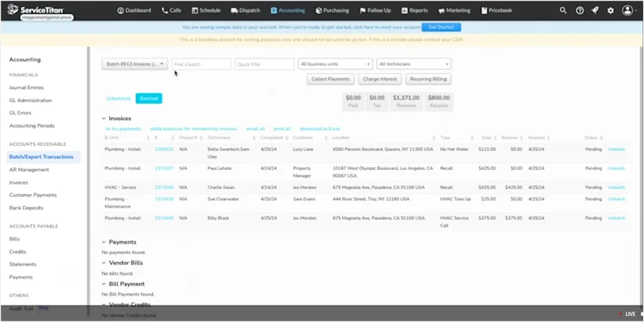This screenshot has width=644, height=322.
Task: Open Statements in sidebar
Action: (x=22, y=264)
